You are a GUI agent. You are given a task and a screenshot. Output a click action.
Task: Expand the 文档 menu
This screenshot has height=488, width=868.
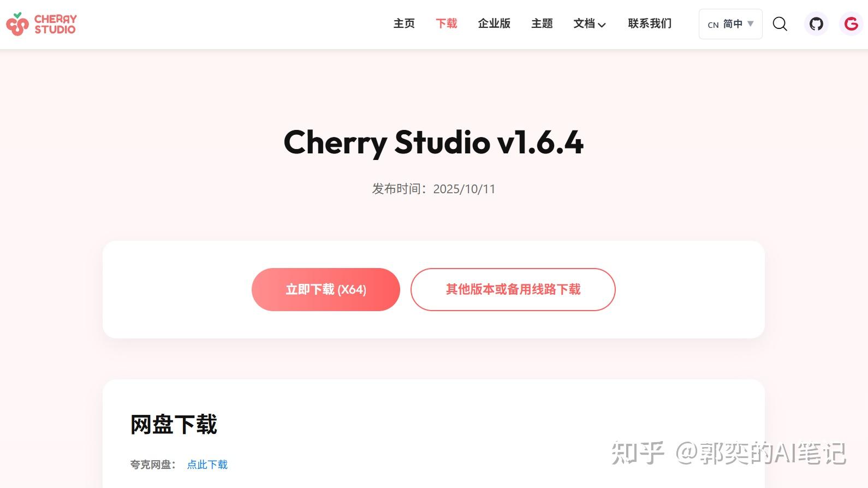(590, 23)
